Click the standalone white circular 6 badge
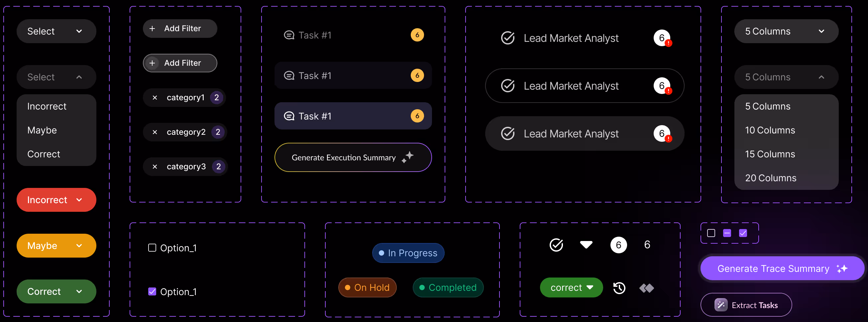 (x=619, y=245)
